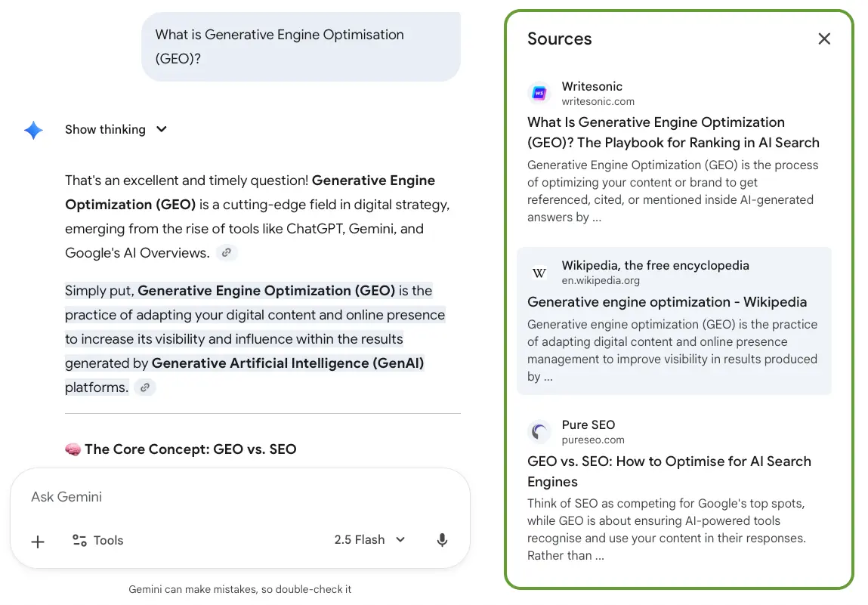Click the writesonic.com domain text

click(x=598, y=101)
